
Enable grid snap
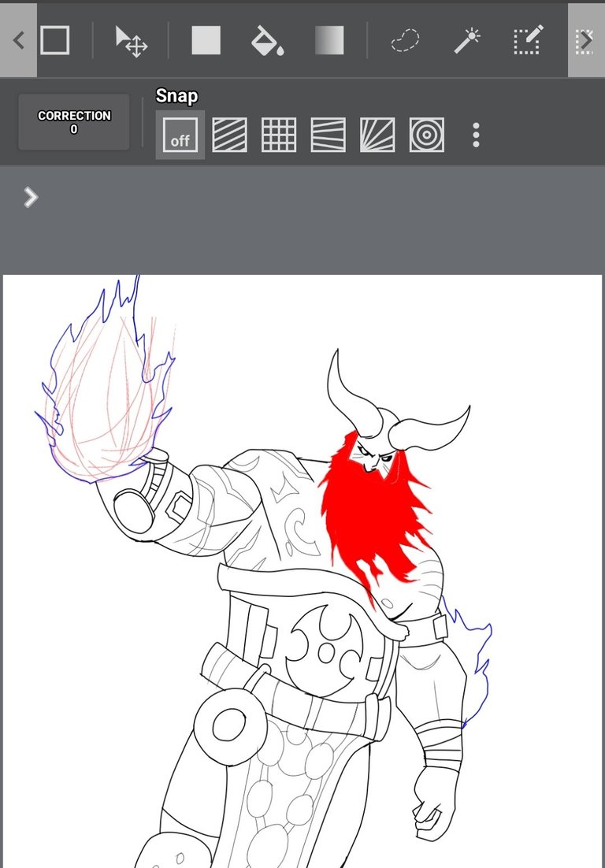pos(278,135)
